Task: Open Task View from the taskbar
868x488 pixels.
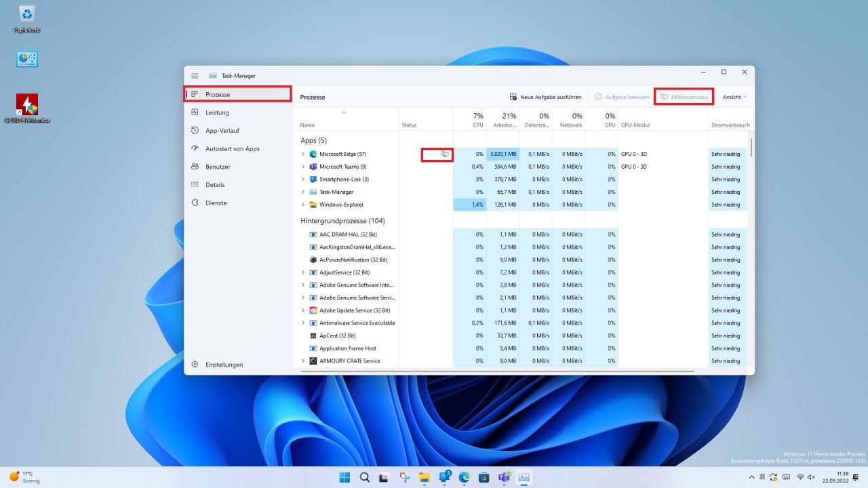Action: point(384,477)
